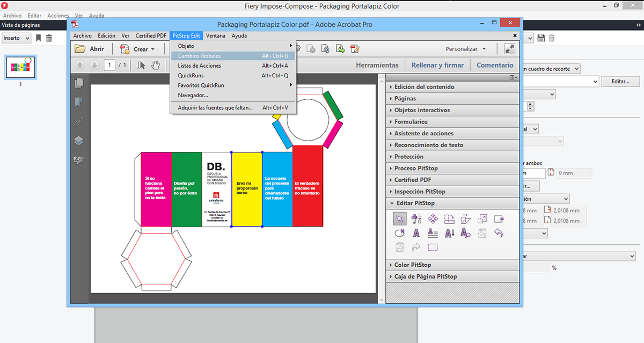Click the PitStop eyedropper tool
The image size is (644, 343).
416,218
